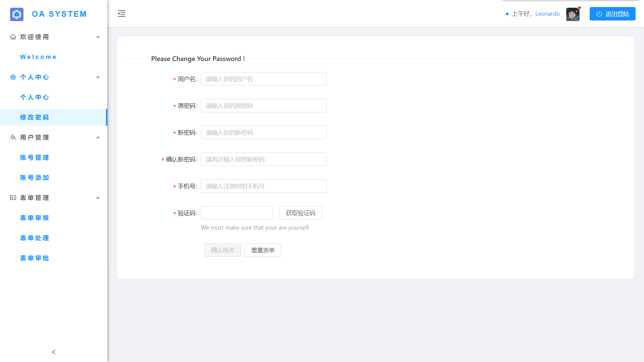Toggle the sidebar fold hamburger icon
Image resolution: width=644 pixels, height=362 pixels.
pyautogui.click(x=121, y=14)
